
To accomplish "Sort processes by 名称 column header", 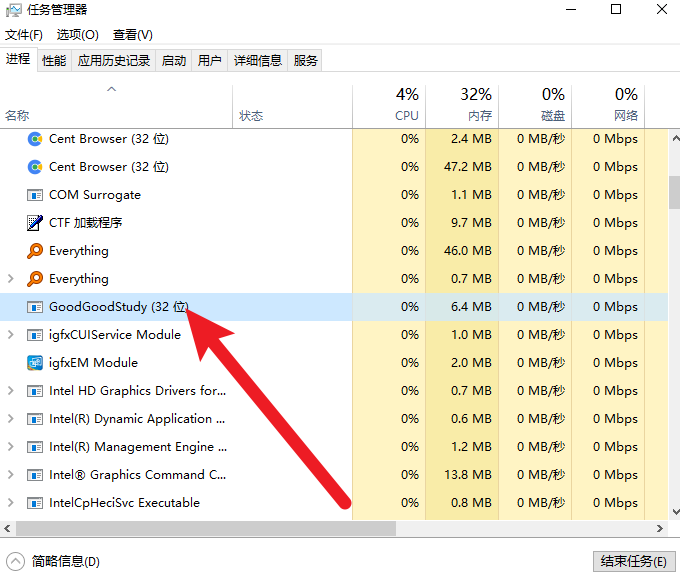I will [116, 107].
